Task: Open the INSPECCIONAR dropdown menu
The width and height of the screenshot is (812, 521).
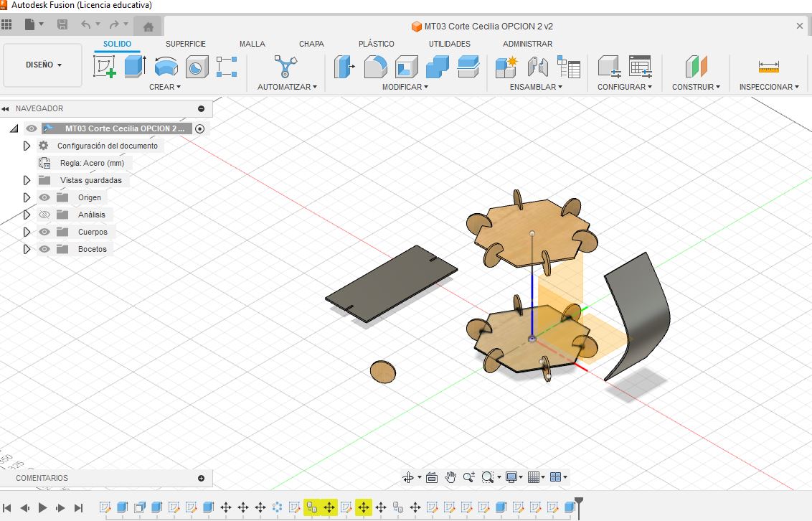Action: click(769, 87)
